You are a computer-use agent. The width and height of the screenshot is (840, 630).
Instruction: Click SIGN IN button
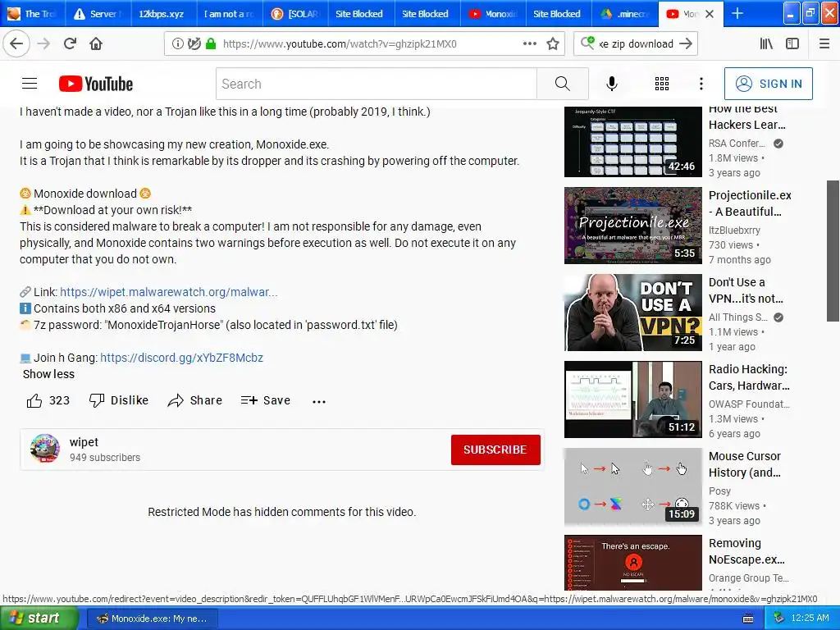[x=768, y=84]
